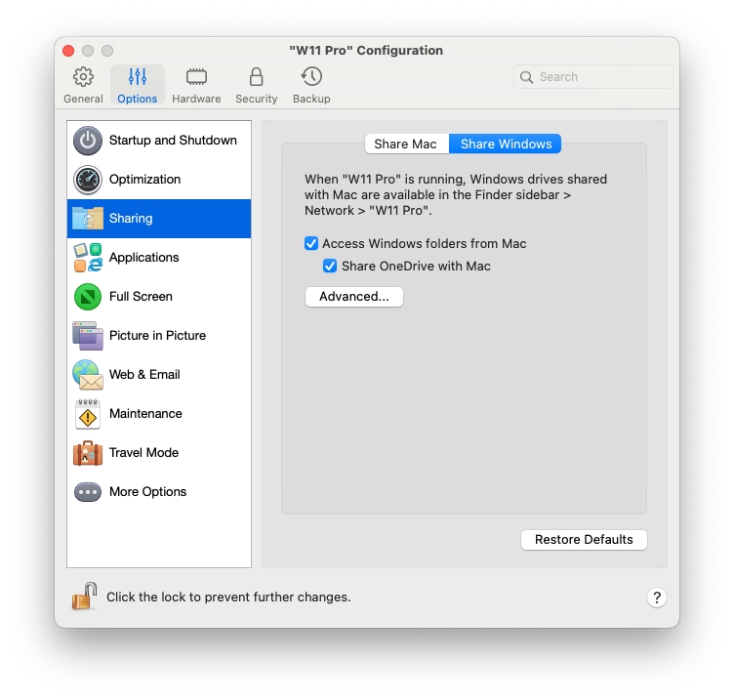Click the Optimization gauge icon
This screenshot has width=734, height=700.
[88, 180]
